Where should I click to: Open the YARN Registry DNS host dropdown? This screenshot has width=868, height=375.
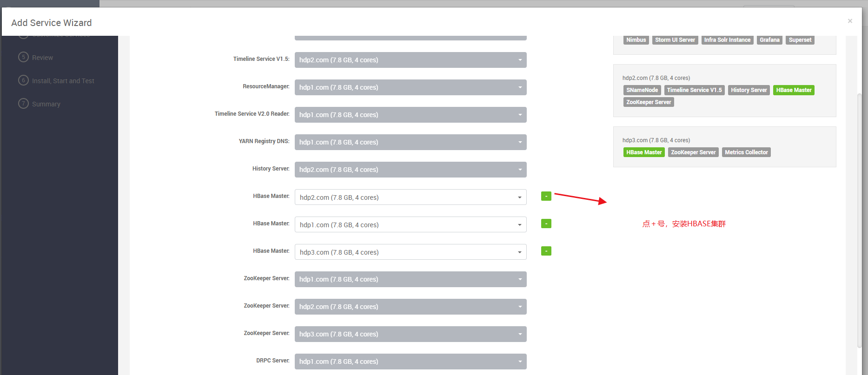pyautogui.click(x=411, y=142)
